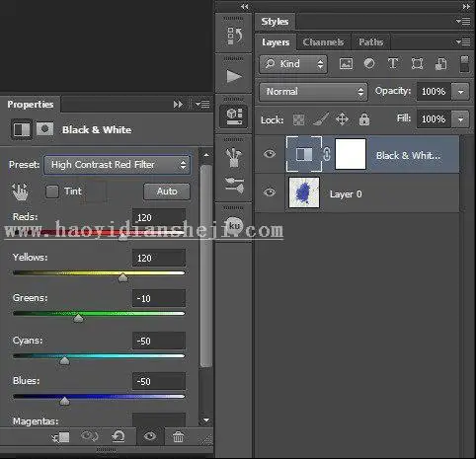Click Properties scrollbar up arrow
Viewport: 476px width, 459px height.
pos(206,155)
